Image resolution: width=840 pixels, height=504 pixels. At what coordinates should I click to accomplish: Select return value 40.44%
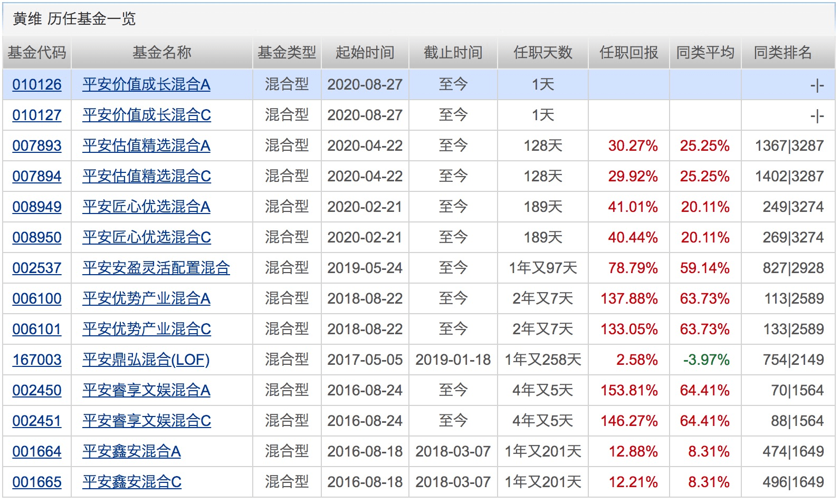(x=633, y=237)
